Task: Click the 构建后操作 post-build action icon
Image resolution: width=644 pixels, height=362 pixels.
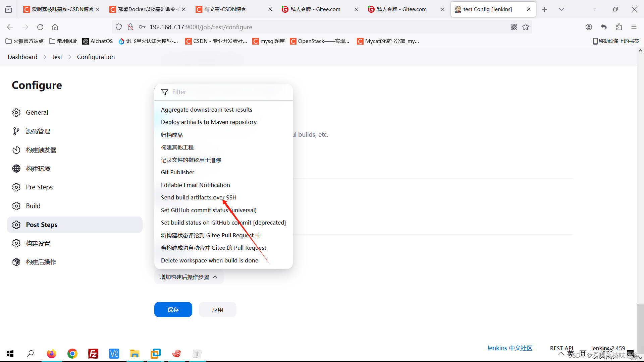Action: point(16,262)
